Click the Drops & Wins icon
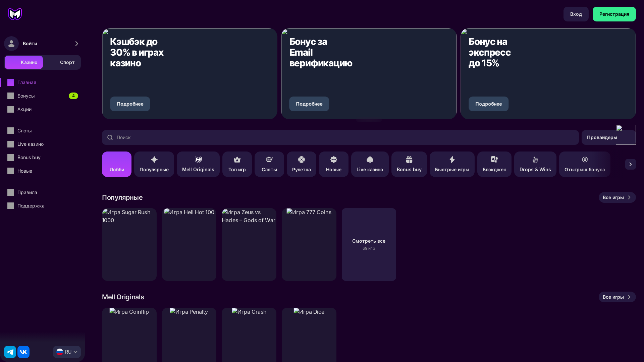This screenshot has width=644, height=362. tap(535, 160)
